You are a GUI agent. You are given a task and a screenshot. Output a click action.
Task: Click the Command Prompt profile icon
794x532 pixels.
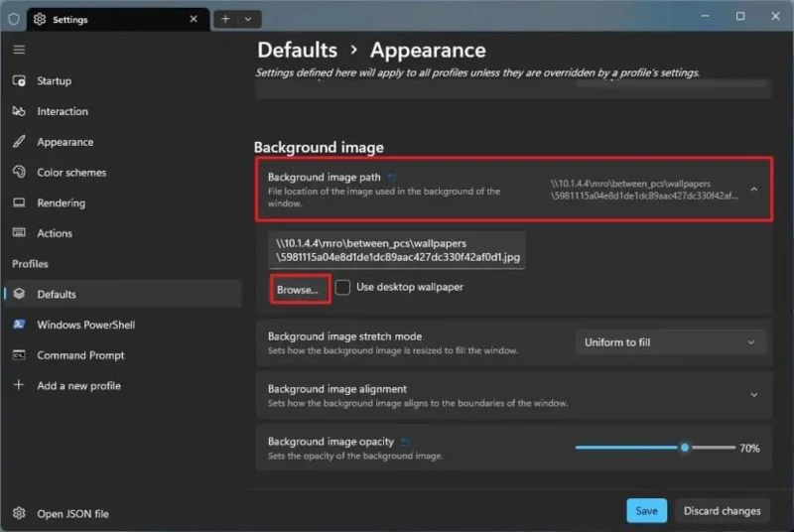(19, 355)
